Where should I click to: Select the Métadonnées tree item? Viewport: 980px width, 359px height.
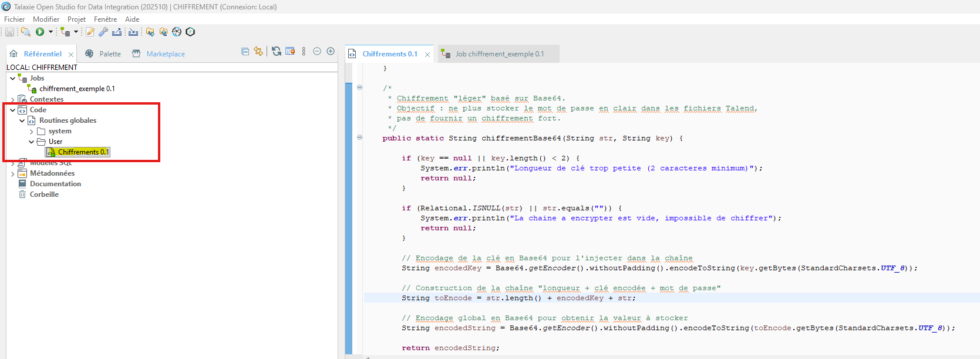52,173
